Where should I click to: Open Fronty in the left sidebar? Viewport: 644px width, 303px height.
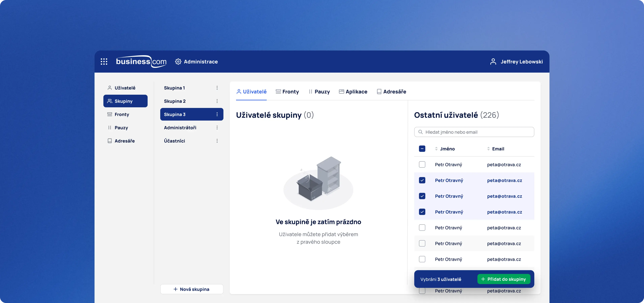point(125,114)
